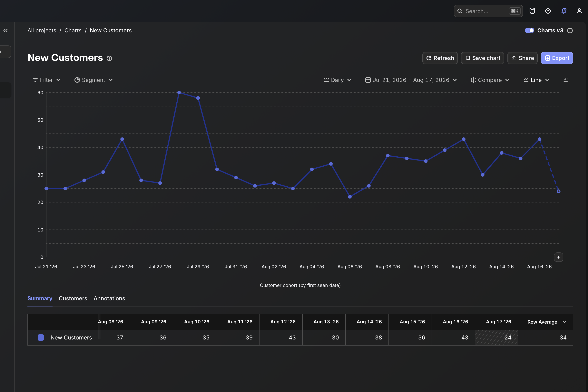Click the info icon beside New Customers title
Viewport: 588px width, 392px height.
[109, 58]
